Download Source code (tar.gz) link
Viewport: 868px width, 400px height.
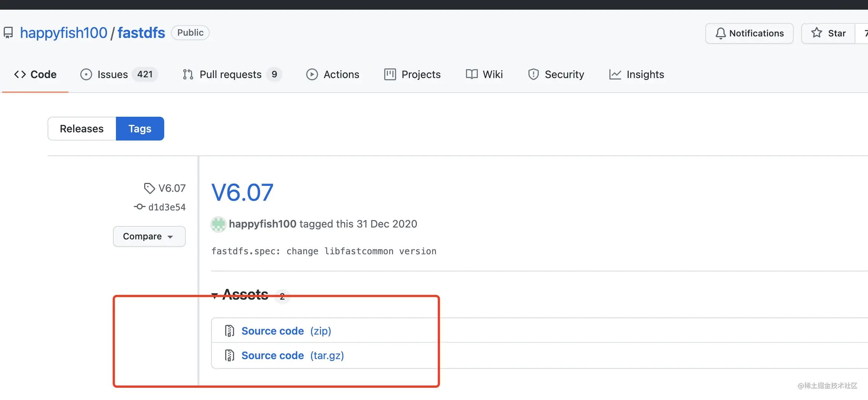[x=293, y=355]
